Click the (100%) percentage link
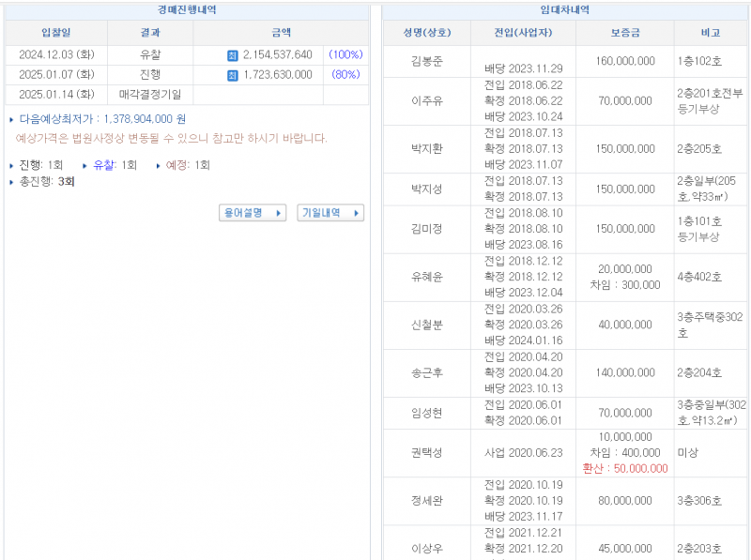The image size is (751, 560). pyautogui.click(x=345, y=54)
